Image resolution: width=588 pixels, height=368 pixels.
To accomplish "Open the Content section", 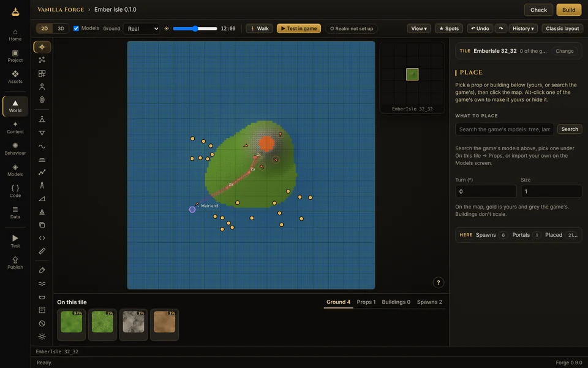I will (15, 128).
